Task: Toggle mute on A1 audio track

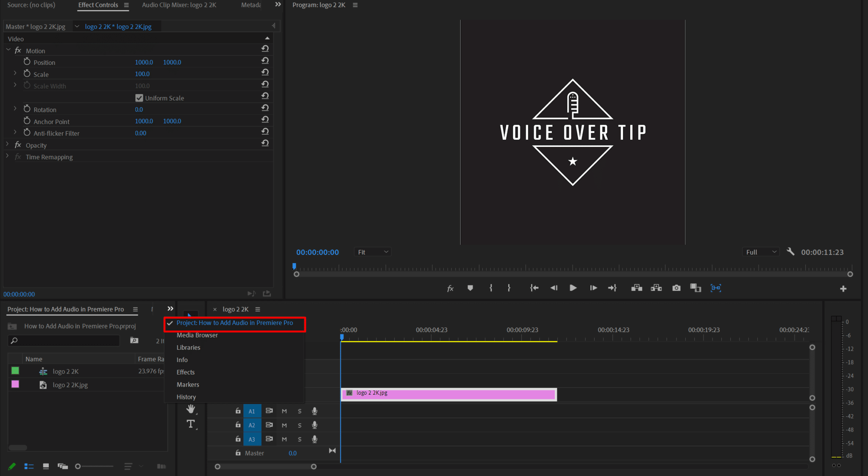Action: pos(284,410)
